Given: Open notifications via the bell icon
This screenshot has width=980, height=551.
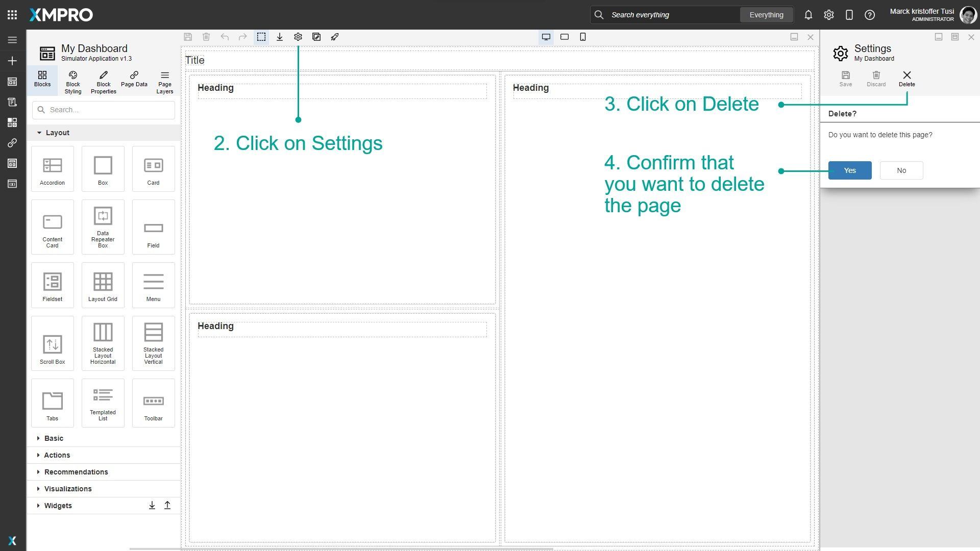Looking at the screenshot, I should [x=808, y=15].
